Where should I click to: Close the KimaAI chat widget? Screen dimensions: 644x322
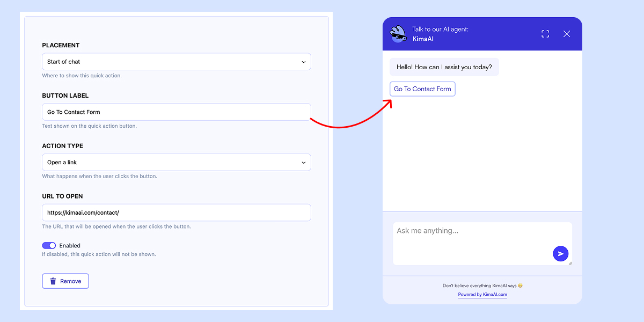click(x=567, y=34)
